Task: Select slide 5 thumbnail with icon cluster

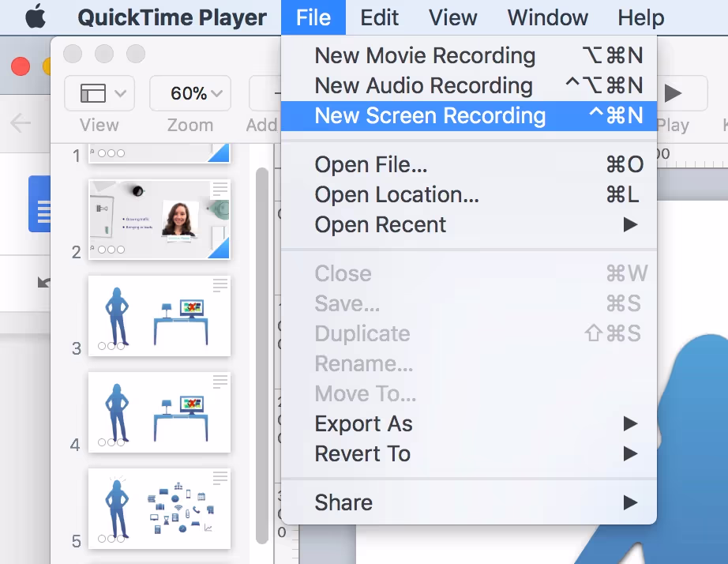Action: tap(159, 509)
